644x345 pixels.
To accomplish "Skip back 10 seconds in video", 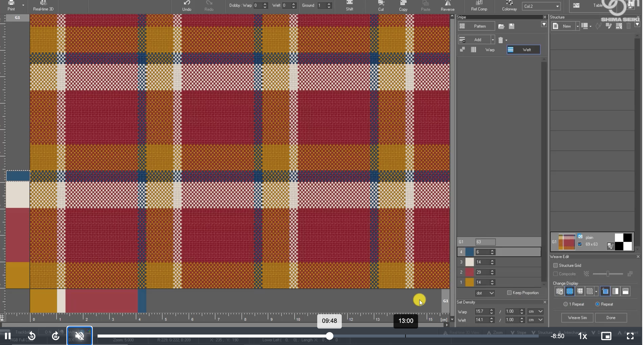I will [32, 336].
